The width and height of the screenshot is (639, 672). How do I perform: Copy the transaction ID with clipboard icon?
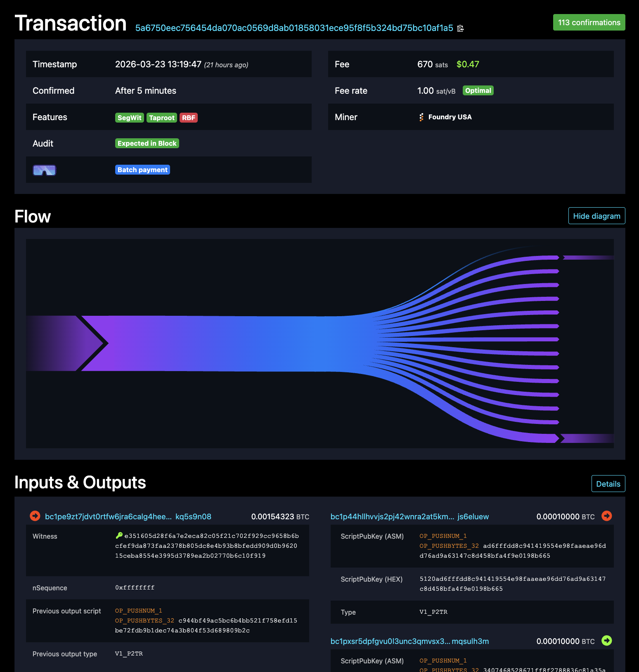461,28
